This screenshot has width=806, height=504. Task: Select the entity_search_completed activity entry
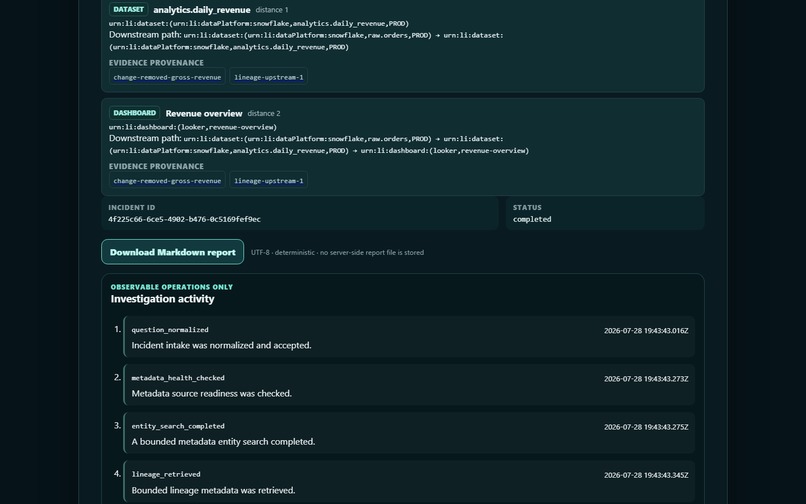point(409,433)
